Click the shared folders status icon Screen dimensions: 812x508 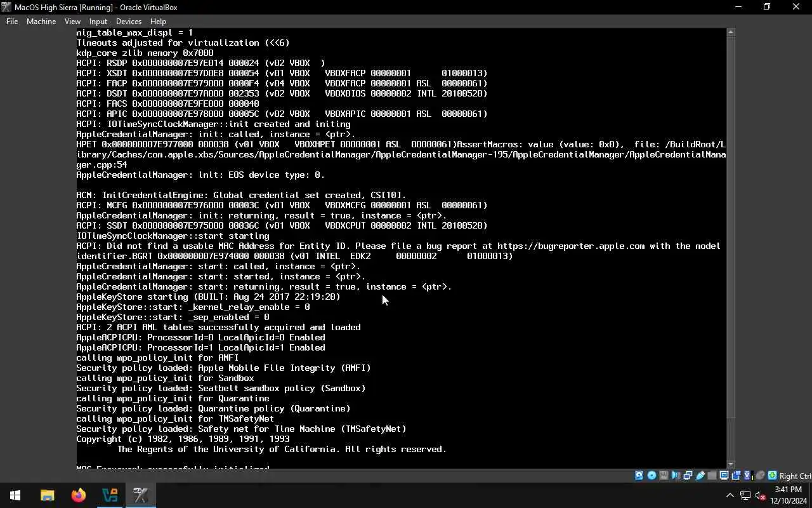712,476
